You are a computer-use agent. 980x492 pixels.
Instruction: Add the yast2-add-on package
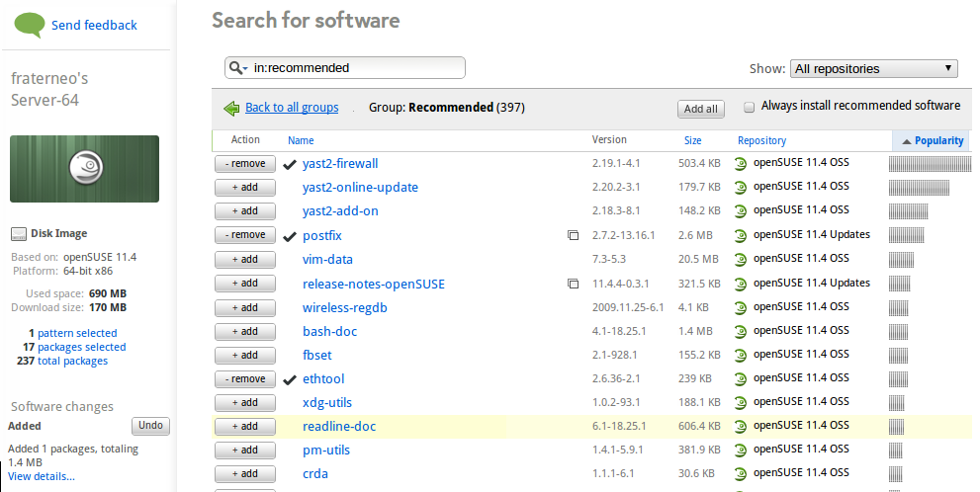pos(245,211)
